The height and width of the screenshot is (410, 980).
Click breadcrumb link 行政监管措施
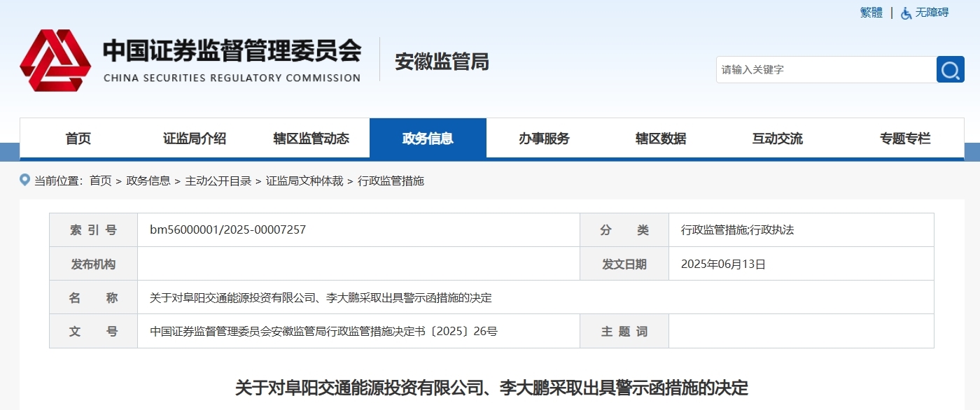391,181
